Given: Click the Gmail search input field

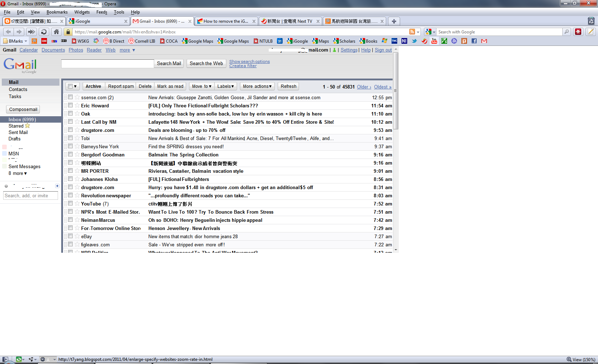Looking at the screenshot, I should click(x=107, y=64).
